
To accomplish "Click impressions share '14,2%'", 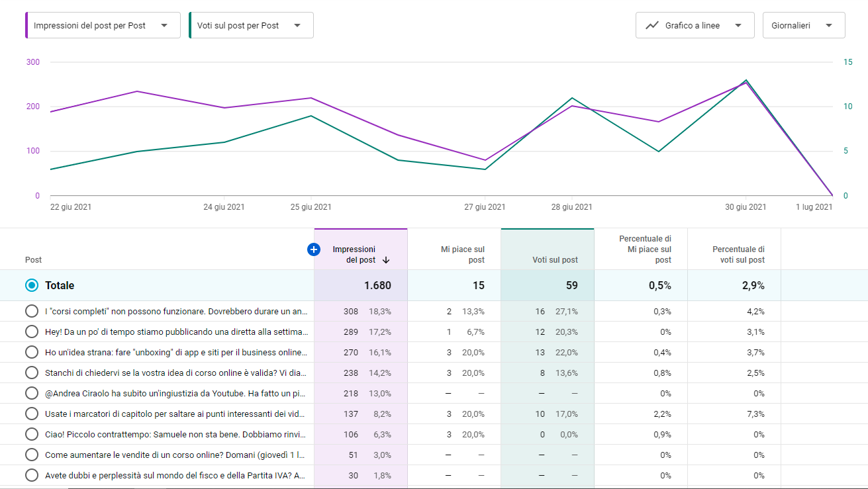I will point(380,373).
